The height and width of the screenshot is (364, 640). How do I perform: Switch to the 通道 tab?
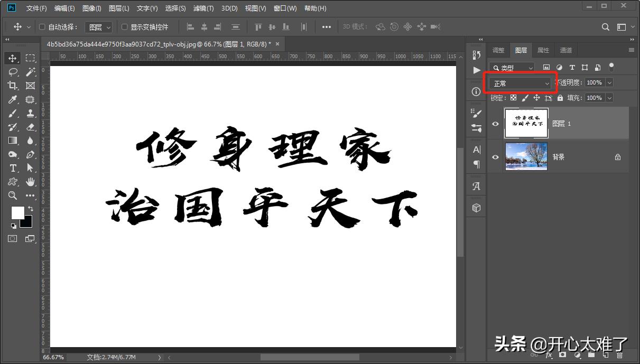point(565,50)
